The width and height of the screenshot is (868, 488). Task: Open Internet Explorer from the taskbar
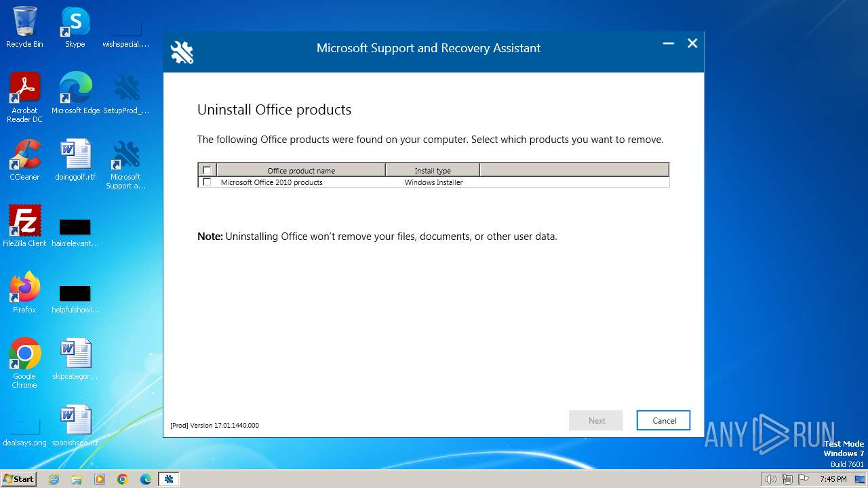coord(54,479)
